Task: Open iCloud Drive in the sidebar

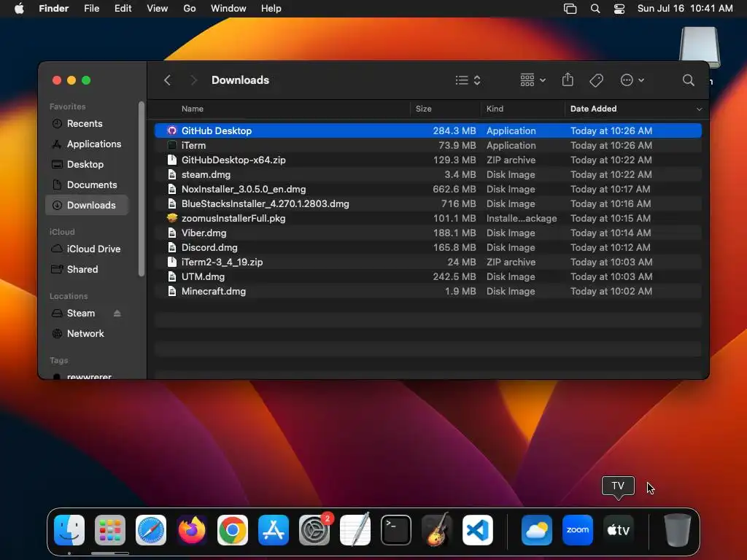Action: tap(88, 249)
